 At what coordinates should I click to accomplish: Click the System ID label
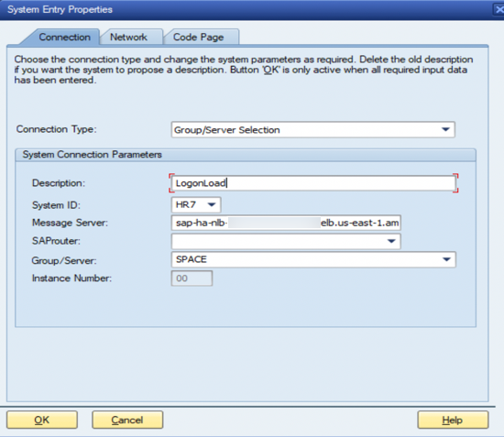pyautogui.click(x=56, y=205)
